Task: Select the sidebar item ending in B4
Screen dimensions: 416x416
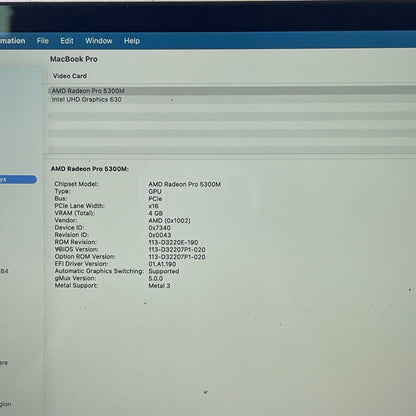Action: click(4, 271)
